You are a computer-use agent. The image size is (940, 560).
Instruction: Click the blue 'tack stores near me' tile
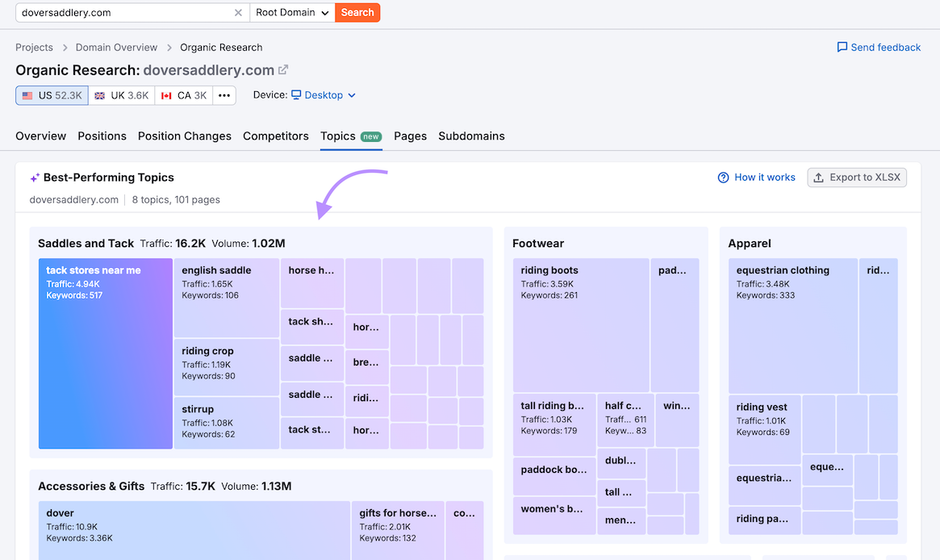[x=106, y=353]
